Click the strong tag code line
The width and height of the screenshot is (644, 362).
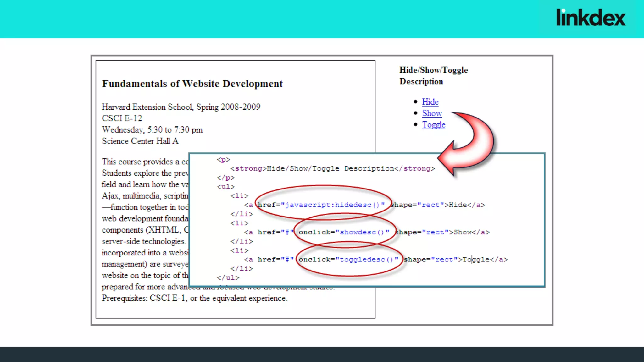332,169
